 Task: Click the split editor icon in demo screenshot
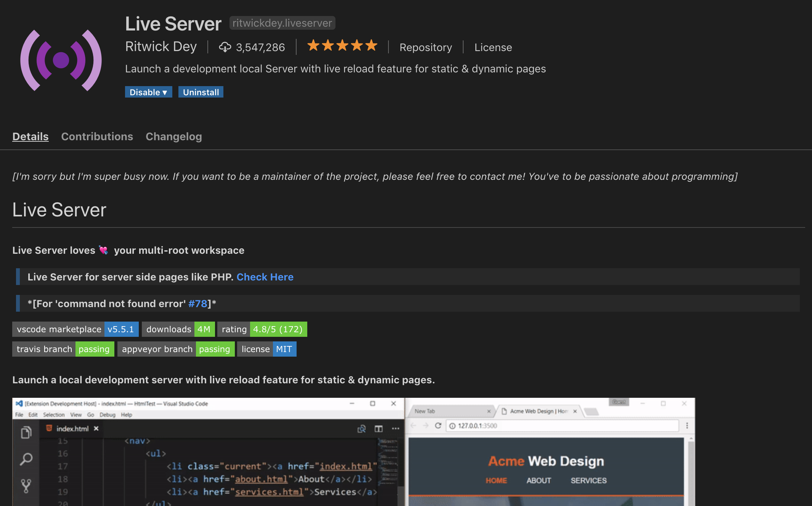[x=379, y=429]
